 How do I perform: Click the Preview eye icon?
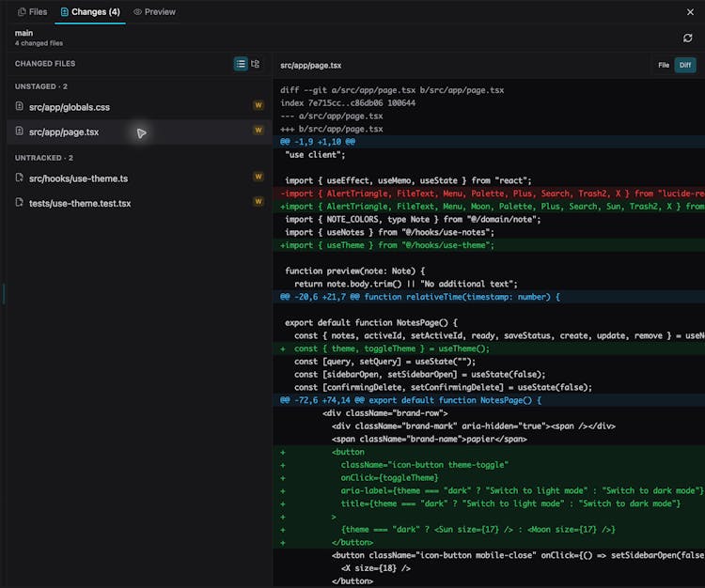(x=137, y=12)
